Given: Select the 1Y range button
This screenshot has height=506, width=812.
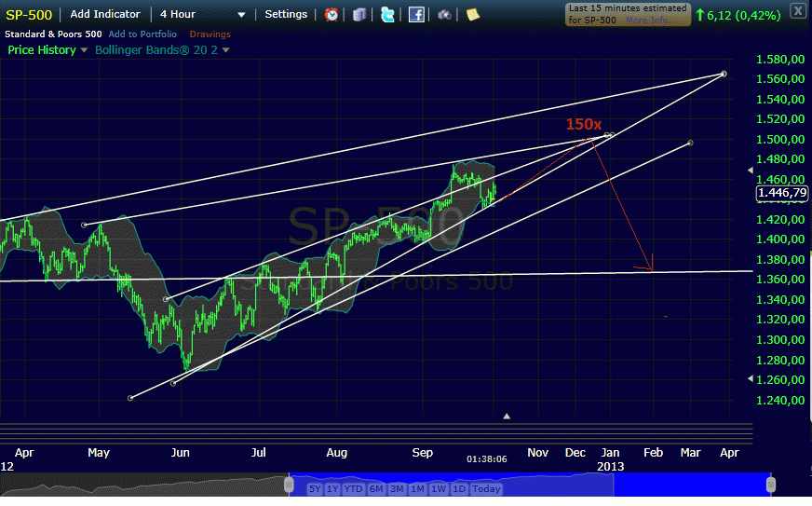Looking at the screenshot, I should 332,489.
